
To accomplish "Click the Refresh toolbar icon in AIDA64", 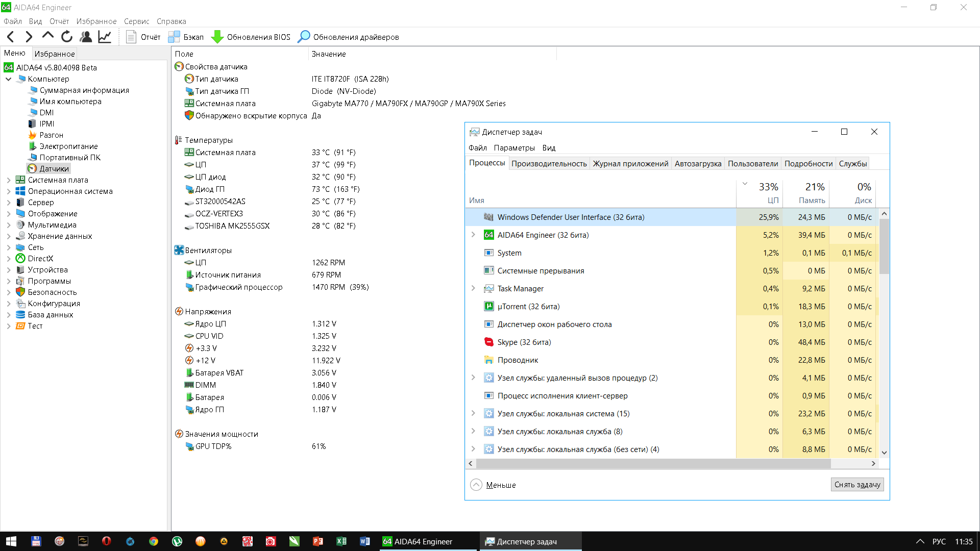I will tap(67, 37).
